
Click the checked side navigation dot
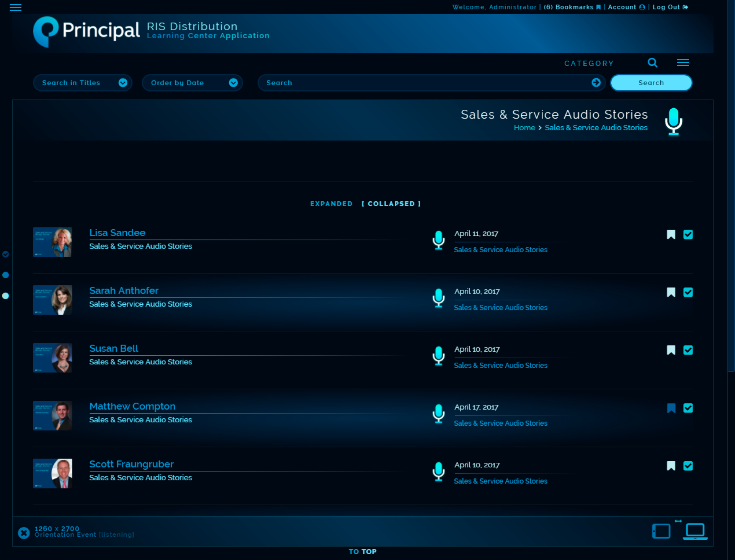[5, 254]
